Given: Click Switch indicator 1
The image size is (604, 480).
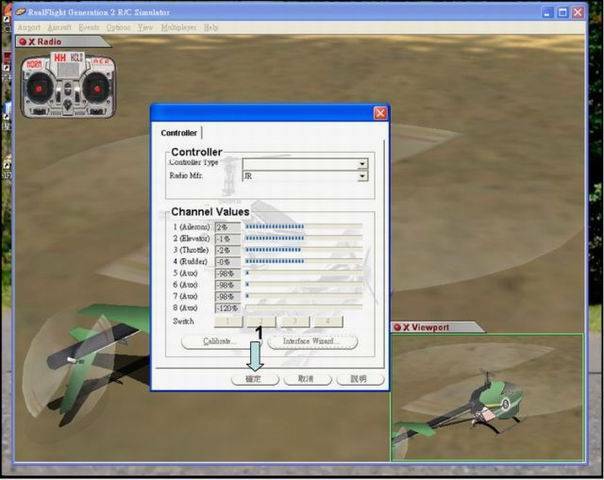Looking at the screenshot, I should (x=228, y=321).
